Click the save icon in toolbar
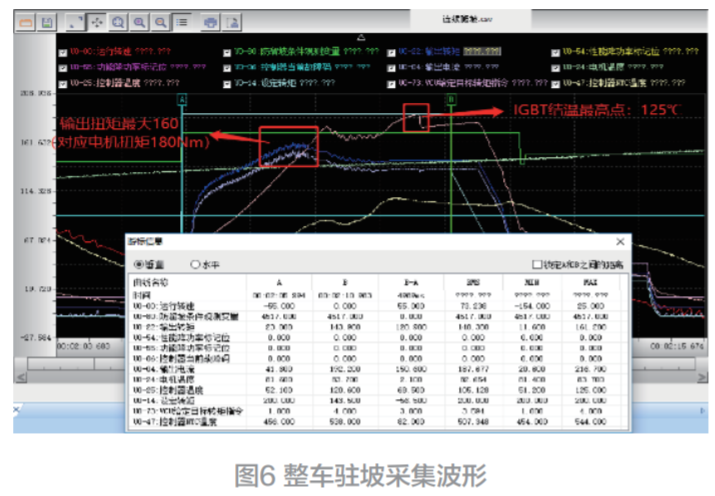Image resolution: width=715 pixels, height=496 pixels. pos(46,21)
